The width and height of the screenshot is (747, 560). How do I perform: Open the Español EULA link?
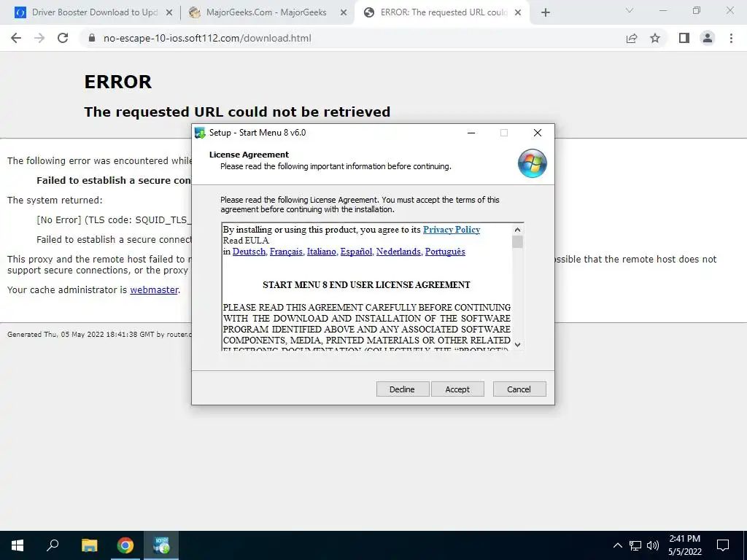click(x=356, y=252)
